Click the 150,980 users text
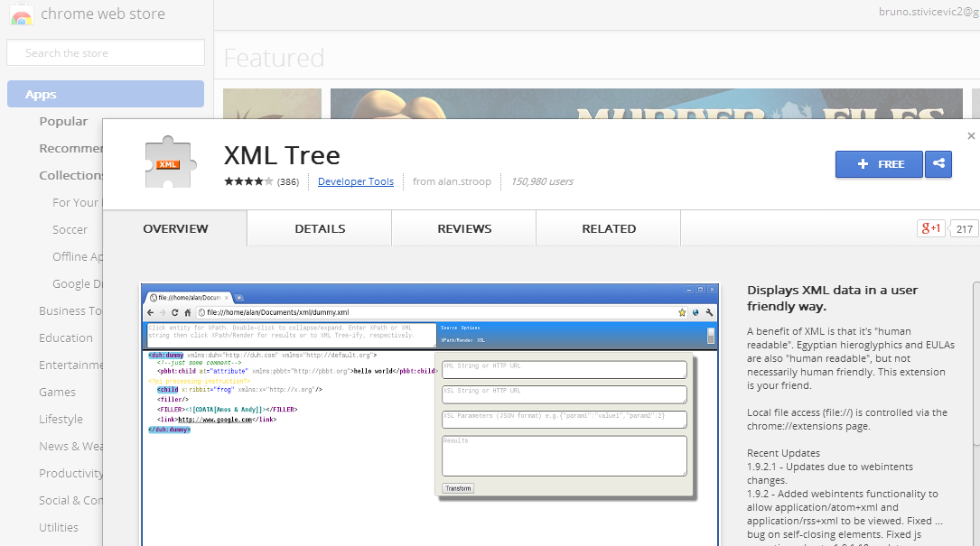Image resolution: width=980 pixels, height=546 pixels. coord(542,181)
